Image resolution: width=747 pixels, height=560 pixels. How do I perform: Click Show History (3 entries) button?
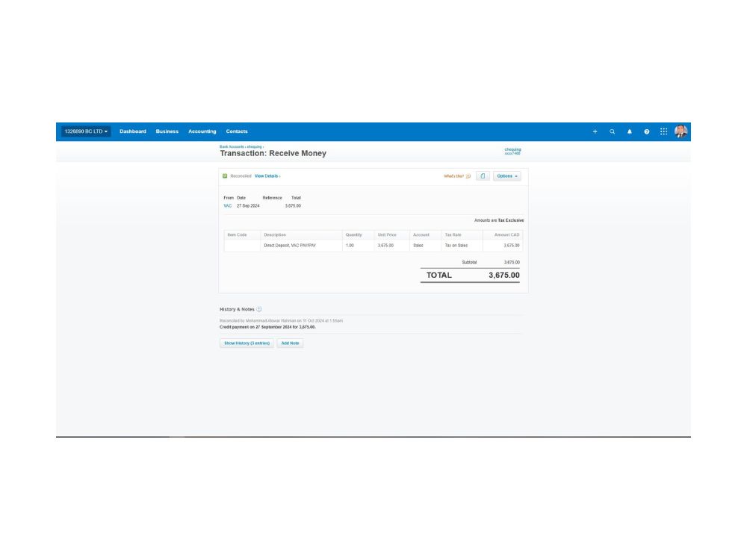[247, 343]
